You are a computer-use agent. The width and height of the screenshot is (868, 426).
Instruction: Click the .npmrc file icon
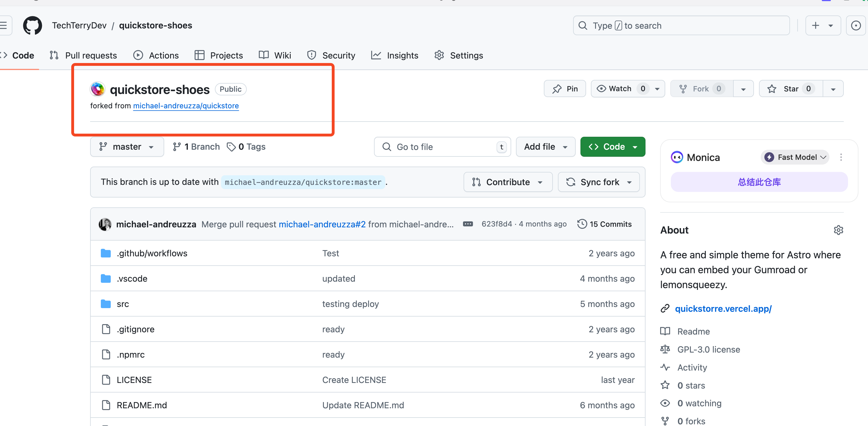click(x=106, y=354)
